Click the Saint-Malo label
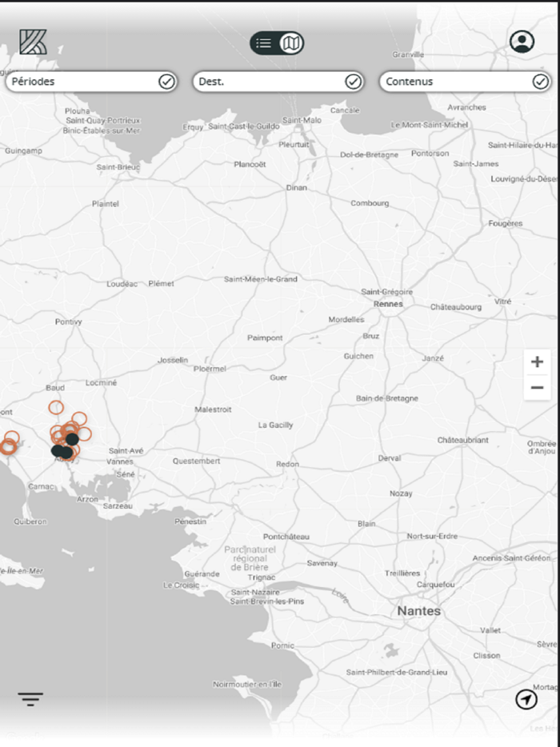The image size is (560, 747). (x=302, y=121)
